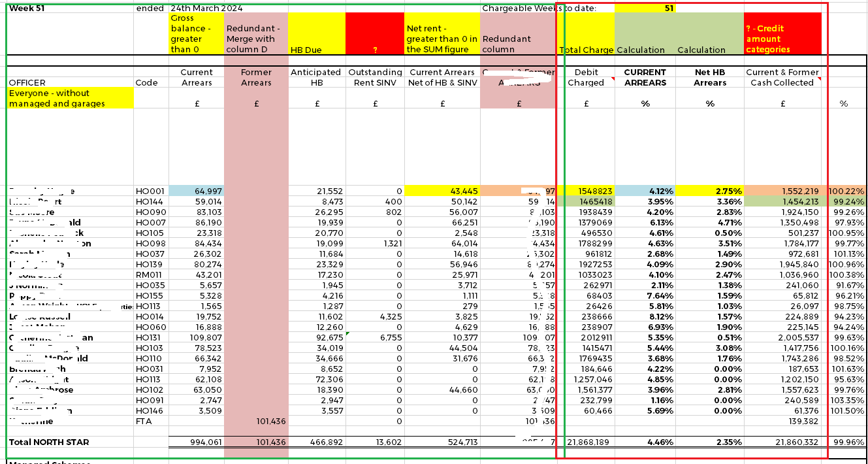Click the yellow '2.75%' Net HB cell
Image resolution: width=868 pixels, height=464 pixels.
click(710, 191)
